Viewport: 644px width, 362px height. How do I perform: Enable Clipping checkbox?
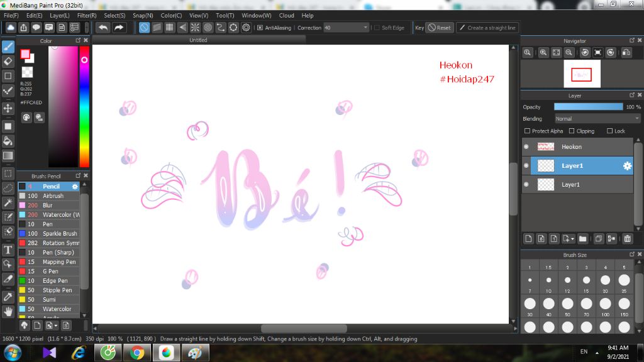[x=572, y=131]
